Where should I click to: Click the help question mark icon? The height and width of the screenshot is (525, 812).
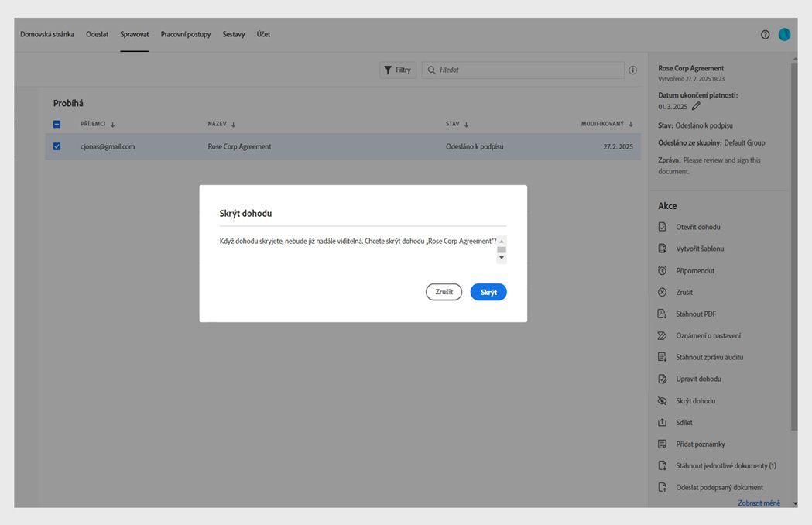pos(765,35)
